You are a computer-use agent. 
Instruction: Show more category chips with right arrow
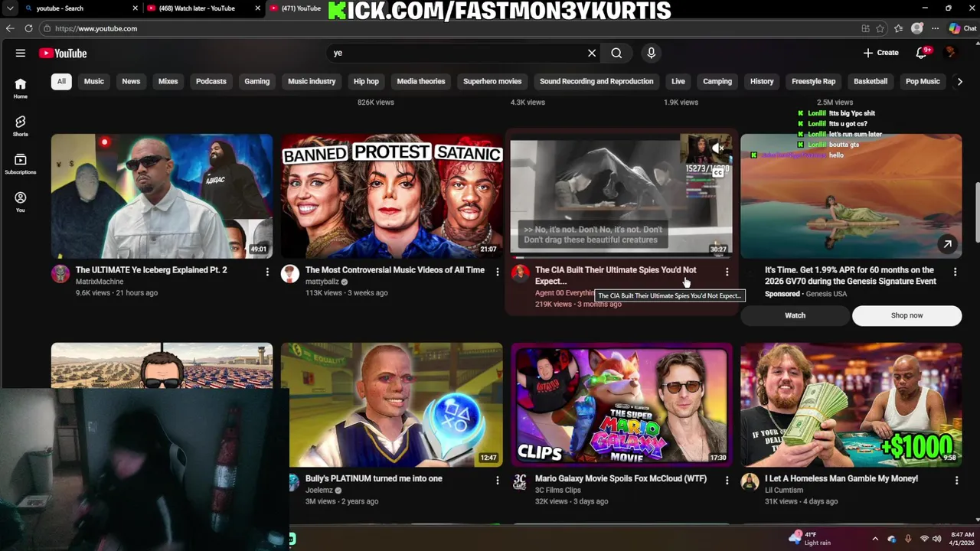(x=959, y=81)
